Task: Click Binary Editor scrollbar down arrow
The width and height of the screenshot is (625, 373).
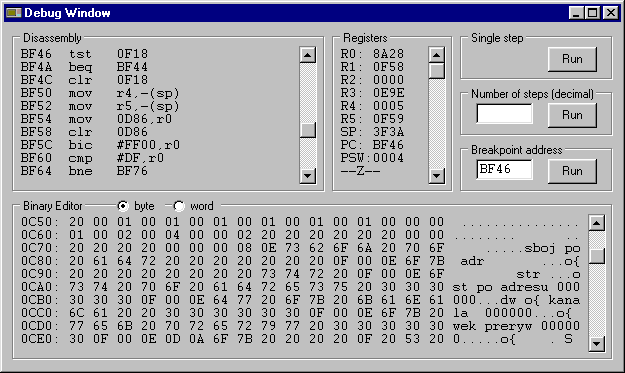Action: point(597,344)
